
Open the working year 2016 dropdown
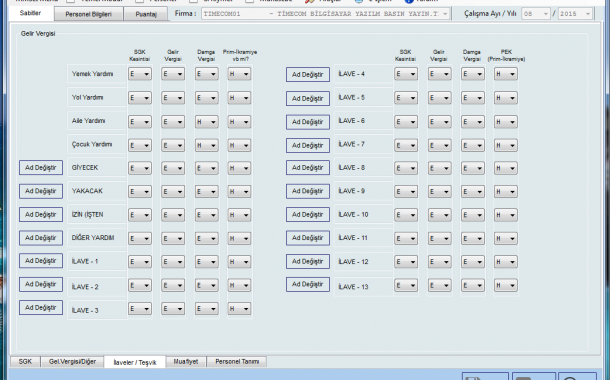[x=575, y=14]
